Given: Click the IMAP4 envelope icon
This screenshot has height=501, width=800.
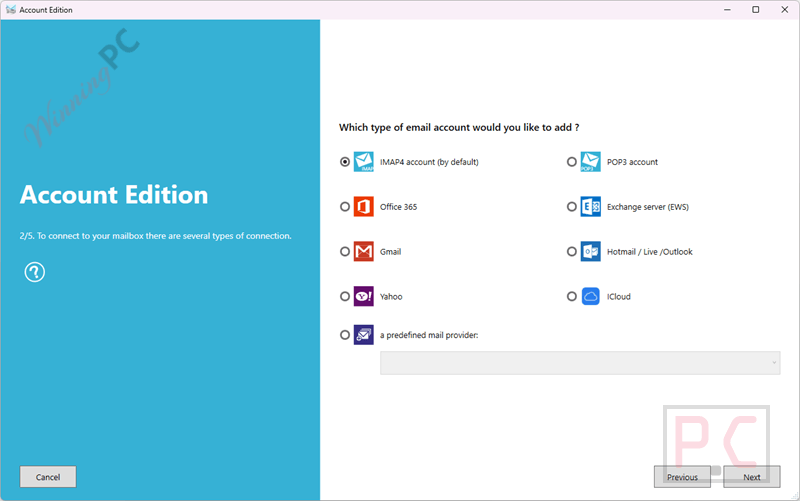Looking at the screenshot, I should pos(364,162).
